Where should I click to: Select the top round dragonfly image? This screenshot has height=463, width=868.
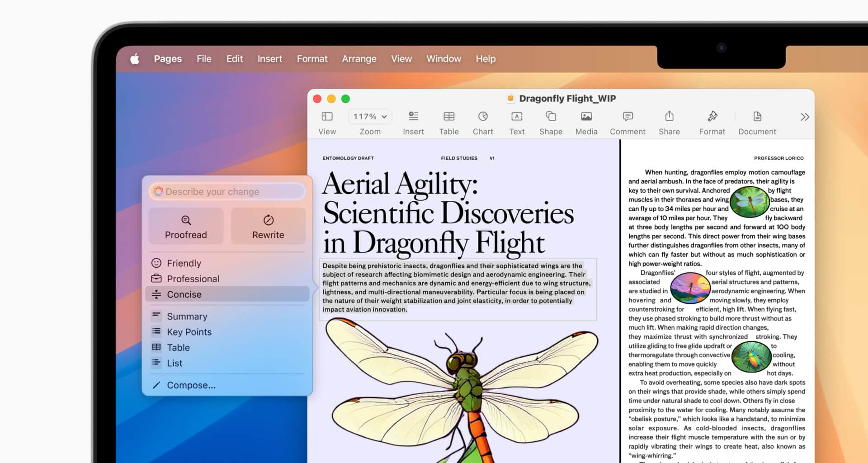click(x=750, y=202)
